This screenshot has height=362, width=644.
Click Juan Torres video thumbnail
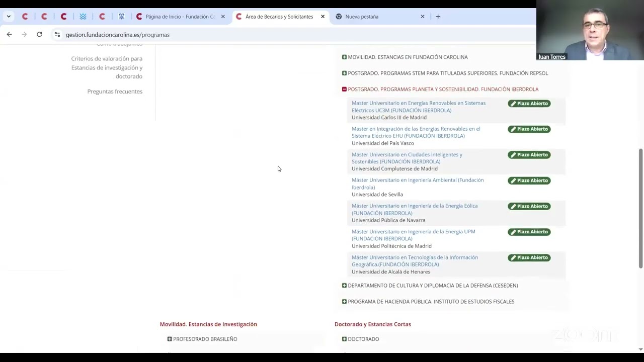coord(590,30)
